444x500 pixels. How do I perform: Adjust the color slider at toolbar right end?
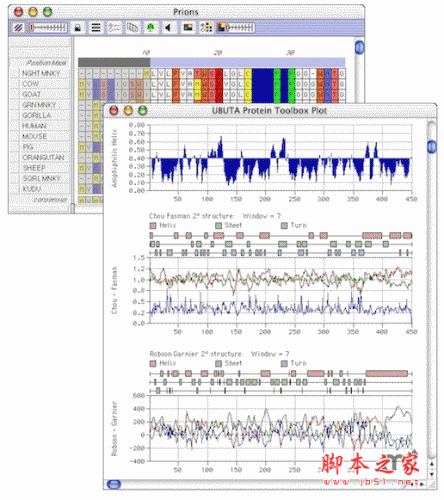[x=235, y=28]
